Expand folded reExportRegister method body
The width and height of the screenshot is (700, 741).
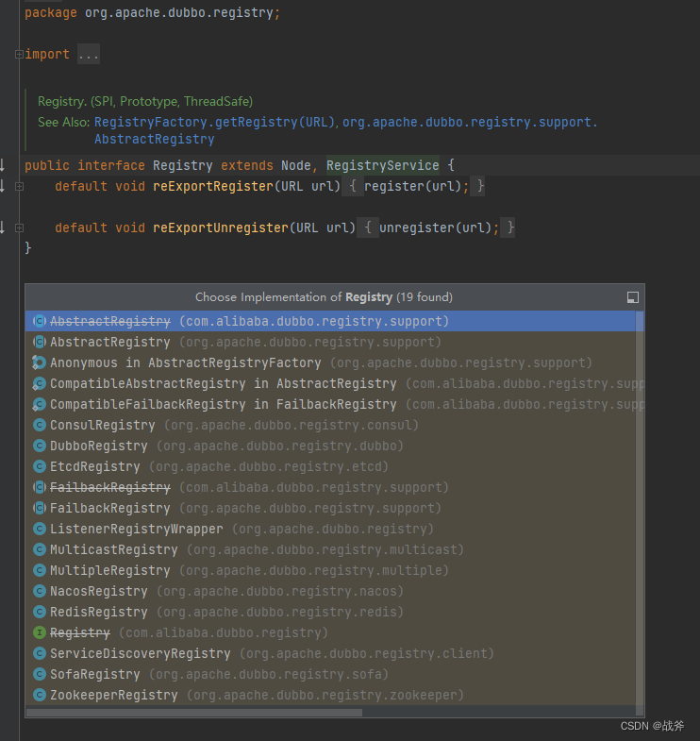[x=19, y=187]
